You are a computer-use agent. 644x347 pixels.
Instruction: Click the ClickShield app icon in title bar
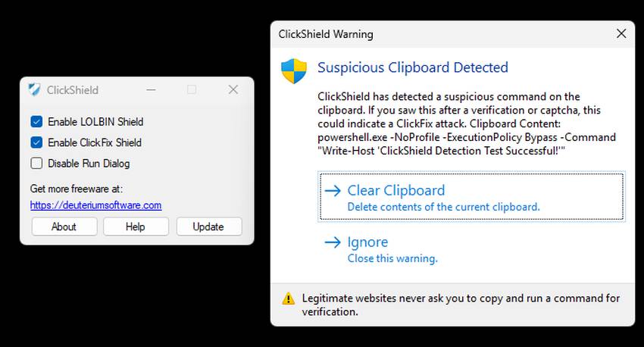pyautogui.click(x=35, y=89)
